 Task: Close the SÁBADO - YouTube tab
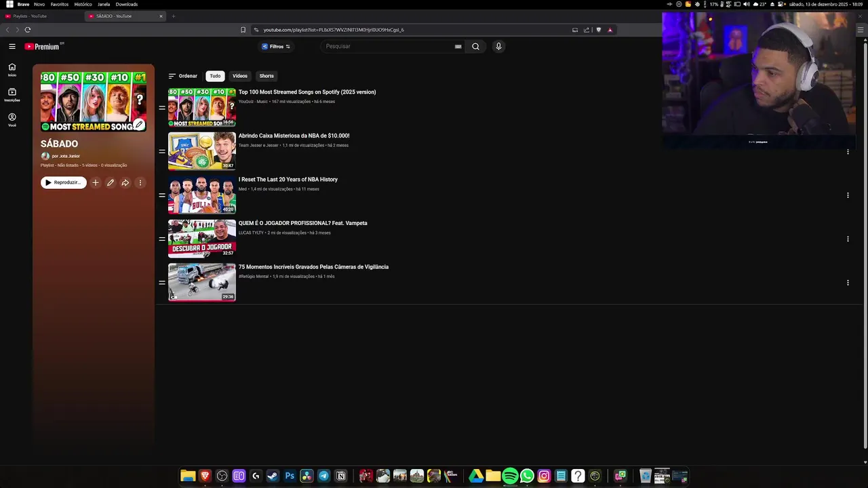161,16
